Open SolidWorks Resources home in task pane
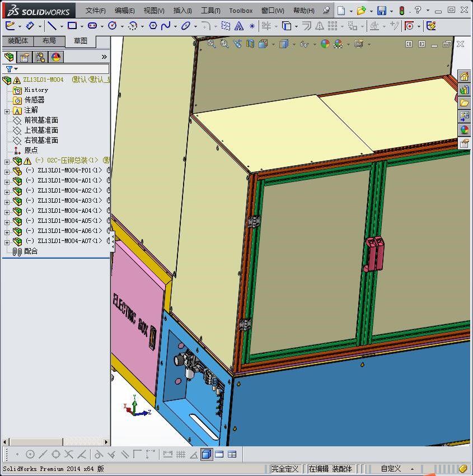The image size is (473, 476). pos(464,76)
